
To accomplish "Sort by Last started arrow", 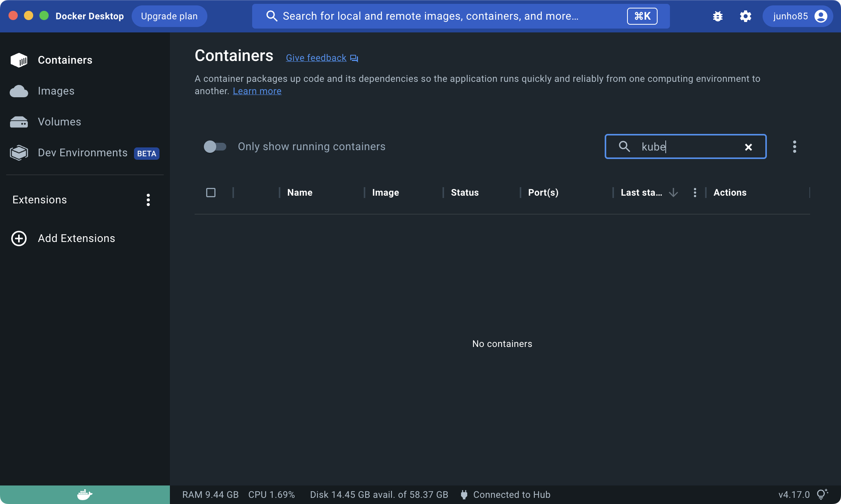I will point(673,193).
